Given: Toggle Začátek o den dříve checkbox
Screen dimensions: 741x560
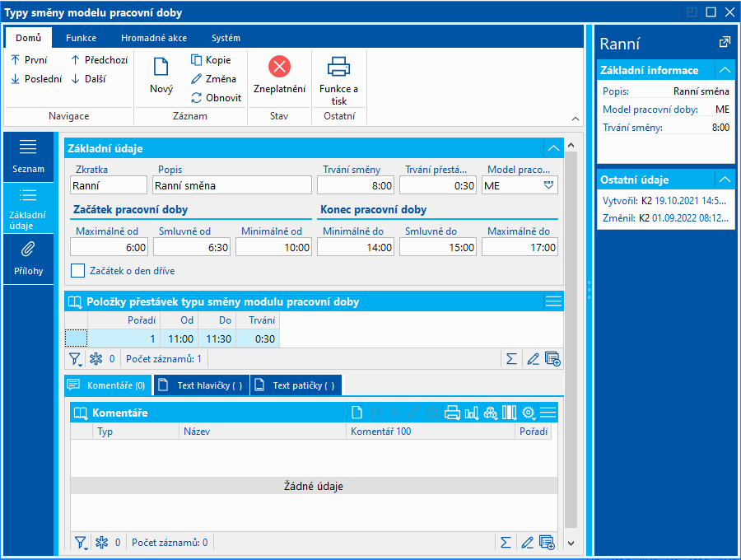Looking at the screenshot, I should 77,271.
